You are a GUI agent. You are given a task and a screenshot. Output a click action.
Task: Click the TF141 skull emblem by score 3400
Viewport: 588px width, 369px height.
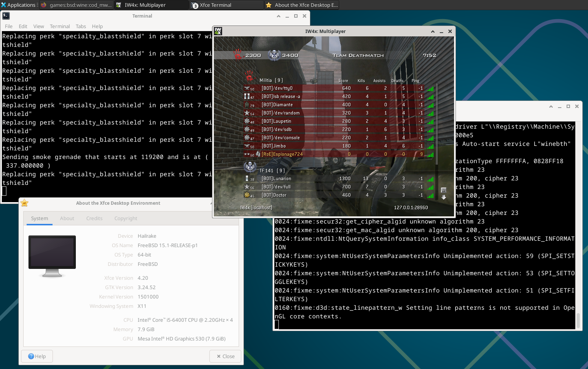(x=274, y=55)
